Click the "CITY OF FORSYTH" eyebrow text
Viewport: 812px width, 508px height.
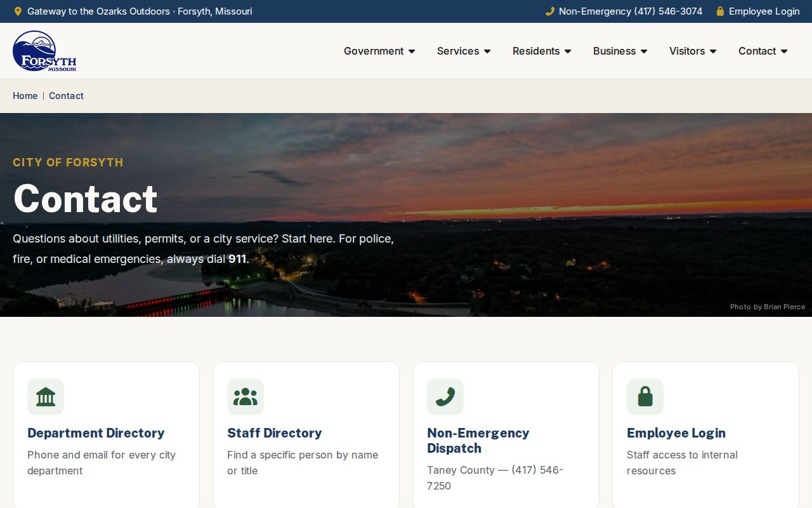(x=68, y=163)
